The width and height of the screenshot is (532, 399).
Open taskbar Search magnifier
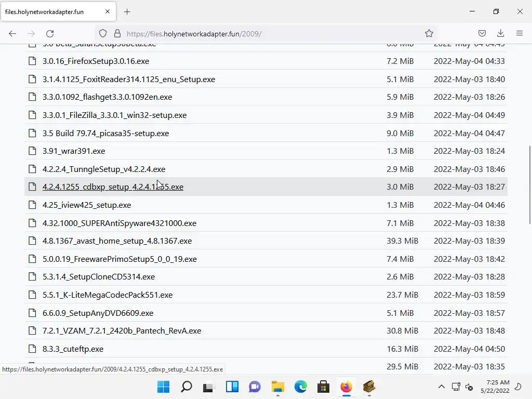(x=187, y=387)
